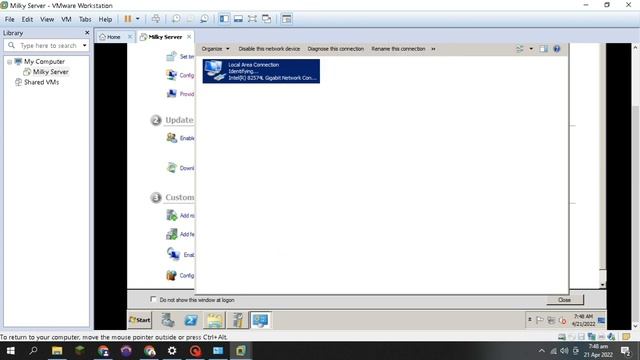Close the Library panel
The height and width of the screenshot is (360, 640).
pos(87,33)
